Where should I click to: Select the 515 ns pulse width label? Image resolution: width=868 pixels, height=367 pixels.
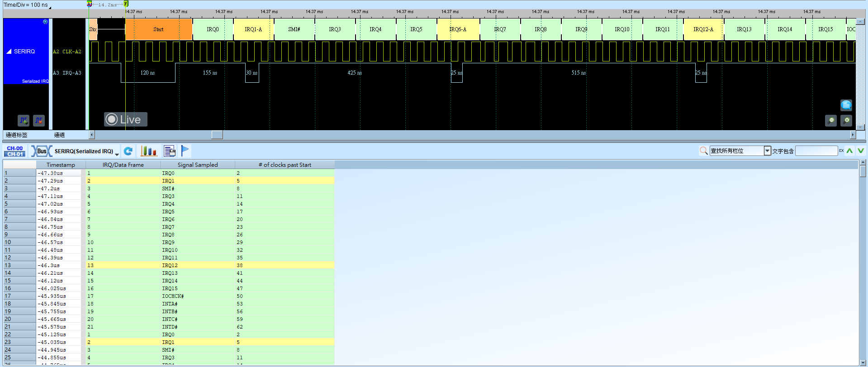(x=579, y=73)
